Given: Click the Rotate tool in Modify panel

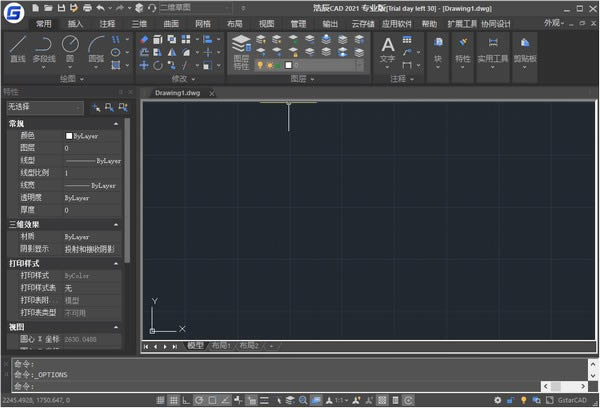Looking at the screenshot, I should coord(158,65).
